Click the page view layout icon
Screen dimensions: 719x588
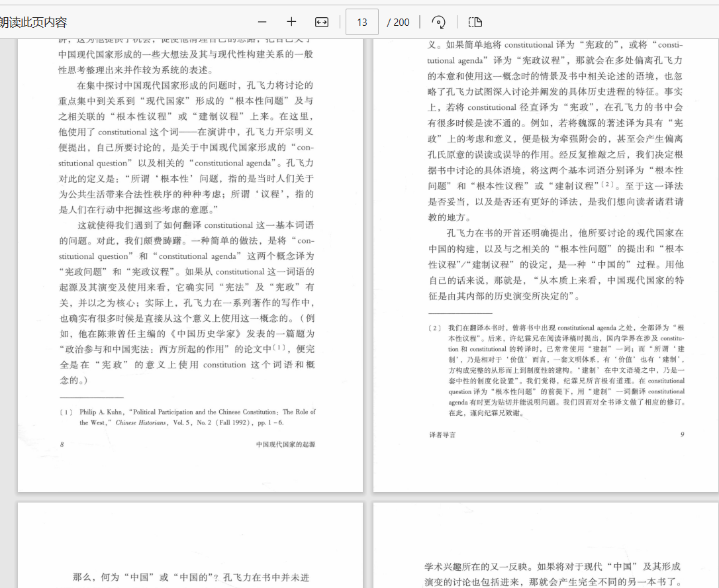pos(475,22)
